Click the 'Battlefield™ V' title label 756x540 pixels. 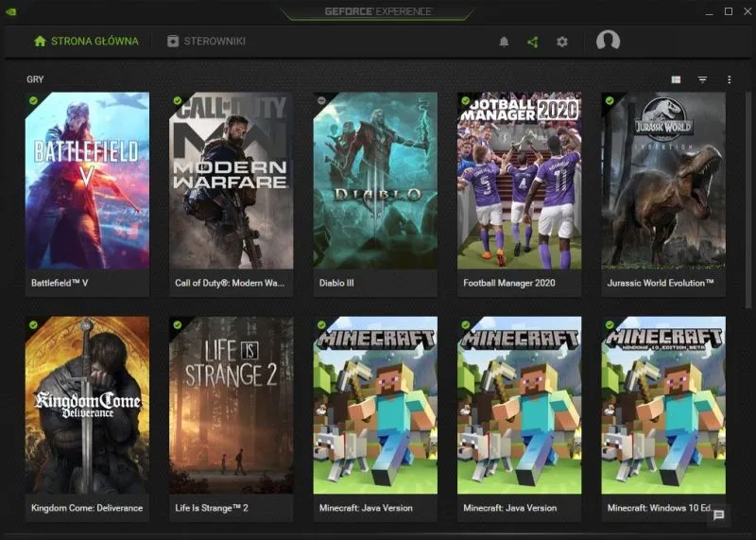coord(60,283)
